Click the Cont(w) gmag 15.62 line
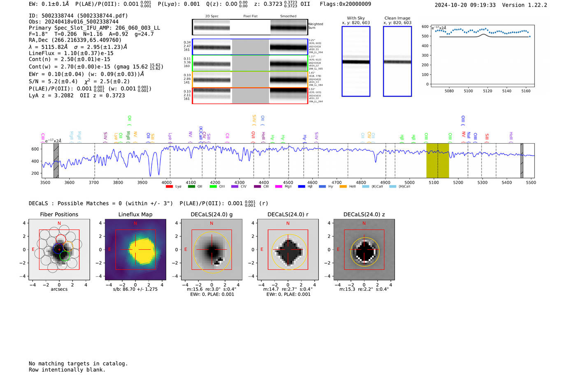 (95, 67)
